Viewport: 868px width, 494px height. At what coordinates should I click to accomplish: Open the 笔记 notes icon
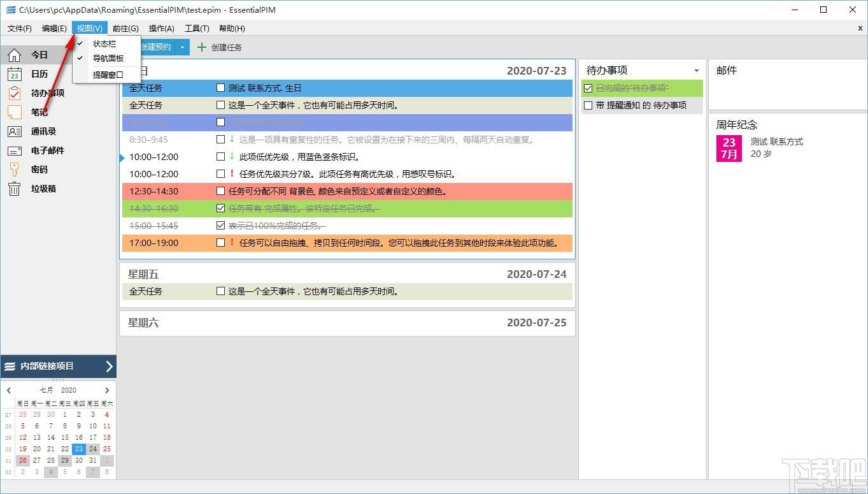click(x=14, y=112)
